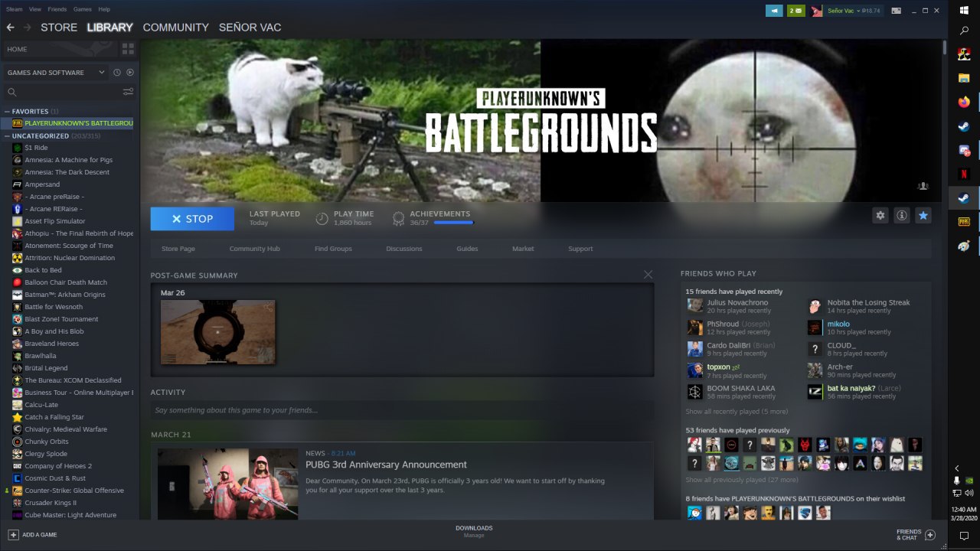This screenshot has width=980, height=551.
Task: Open the Market link
Action: [523, 249]
